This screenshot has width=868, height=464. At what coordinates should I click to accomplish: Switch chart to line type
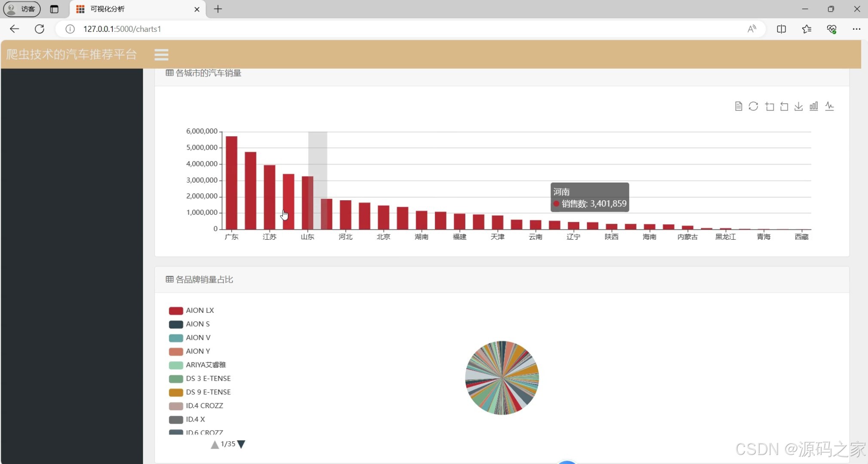click(829, 106)
